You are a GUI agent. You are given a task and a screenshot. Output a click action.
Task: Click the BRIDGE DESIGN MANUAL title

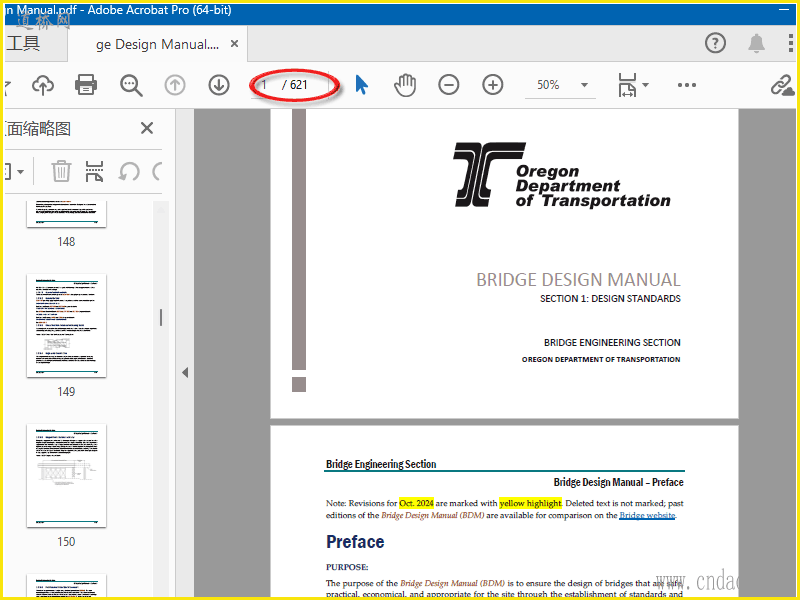point(578,280)
